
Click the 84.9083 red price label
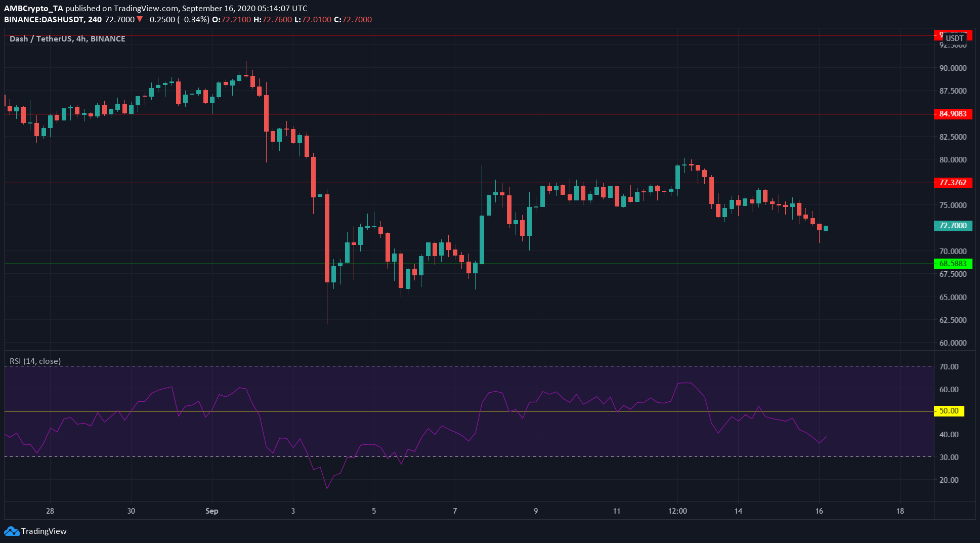coord(953,114)
